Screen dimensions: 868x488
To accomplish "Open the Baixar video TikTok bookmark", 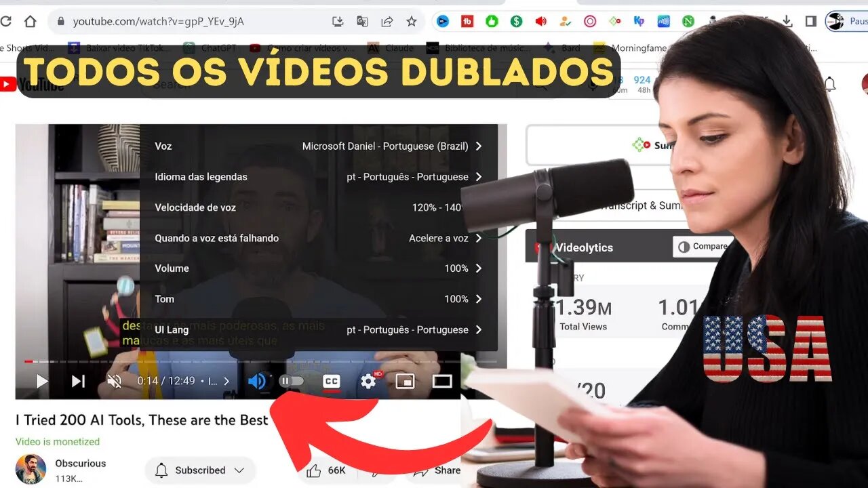I will click(119, 48).
